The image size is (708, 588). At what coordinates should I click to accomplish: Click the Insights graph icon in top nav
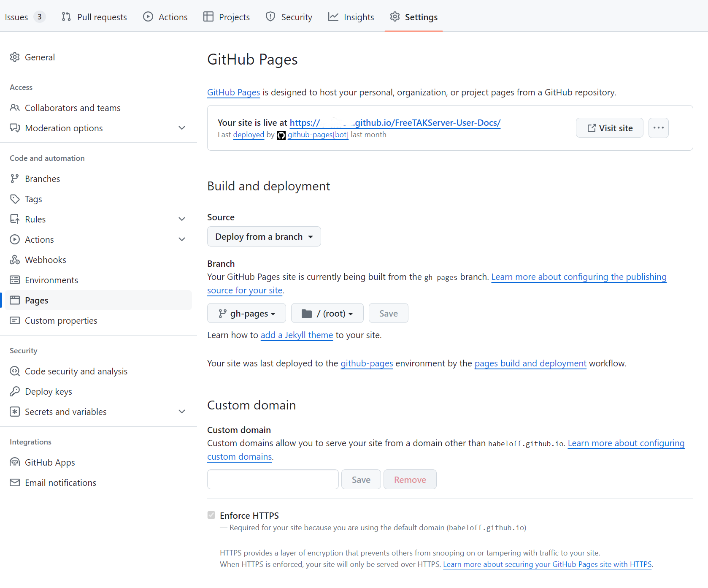tap(333, 16)
